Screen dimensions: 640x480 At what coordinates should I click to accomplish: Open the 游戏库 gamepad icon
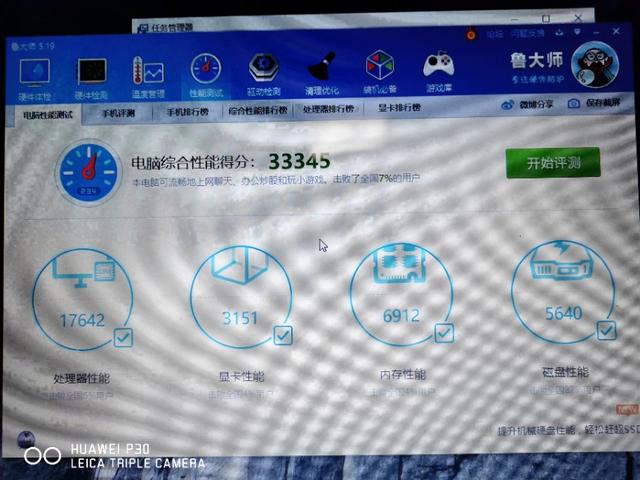tap(438, 64)
